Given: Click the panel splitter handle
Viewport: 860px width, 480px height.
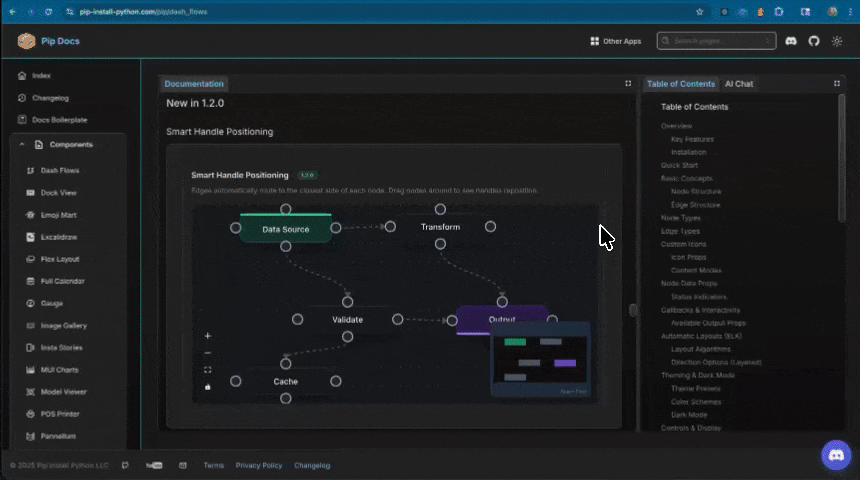Looking at the screenshot, I should (633, 310).
